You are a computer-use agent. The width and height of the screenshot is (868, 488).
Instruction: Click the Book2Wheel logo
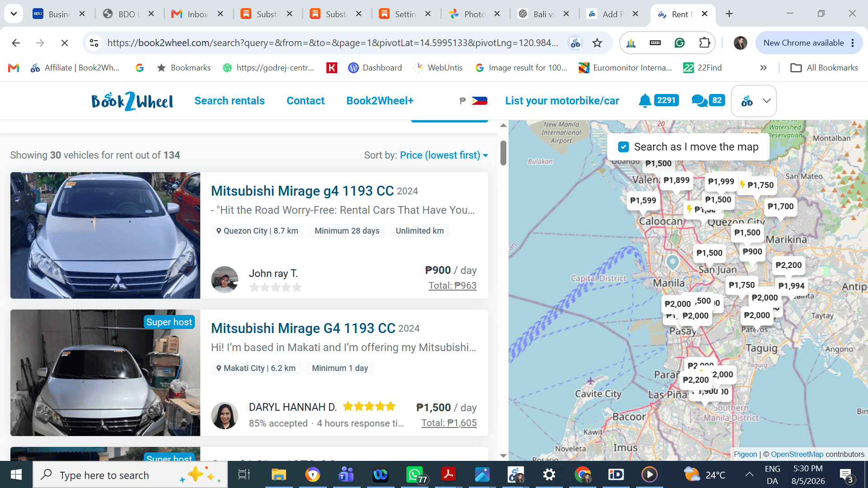coord(132,101)
